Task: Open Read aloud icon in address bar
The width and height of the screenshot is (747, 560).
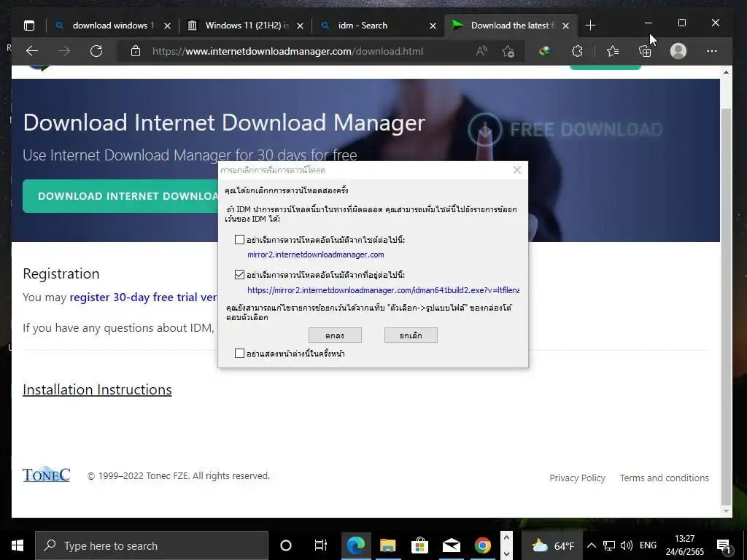Action: click(x=481, y=51)
